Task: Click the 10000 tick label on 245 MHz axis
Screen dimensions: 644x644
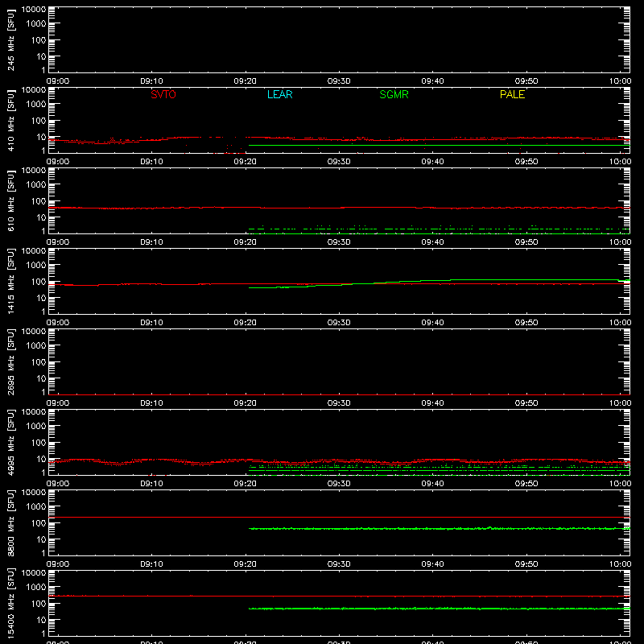Action: click(x=34, y=10)
